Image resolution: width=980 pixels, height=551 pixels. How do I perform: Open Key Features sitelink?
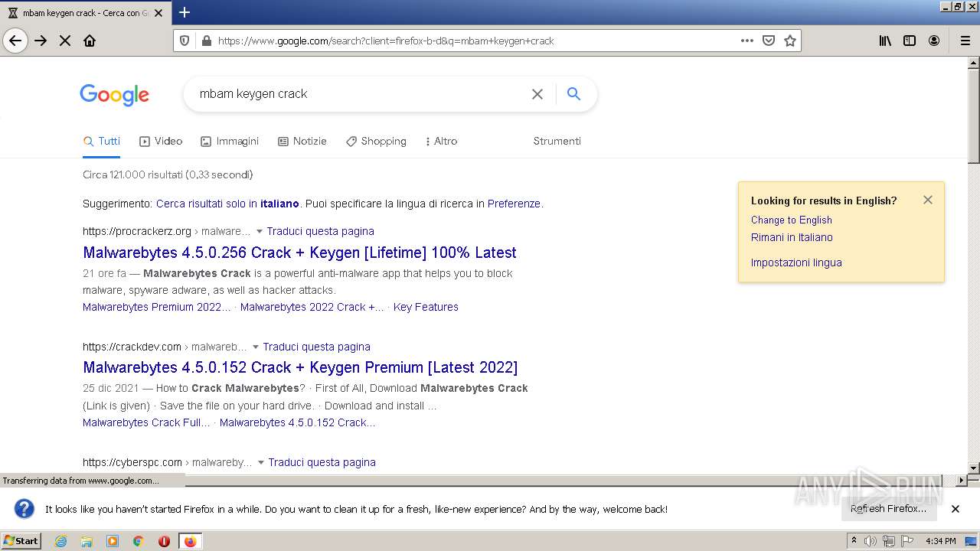point(426,307)
